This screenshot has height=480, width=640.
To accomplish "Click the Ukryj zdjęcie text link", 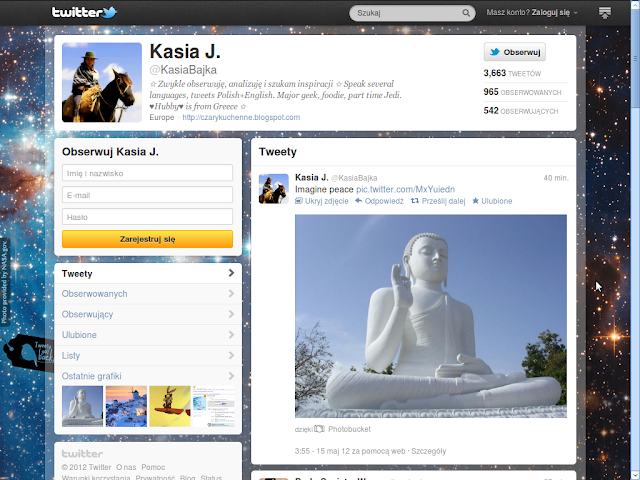I will pyautogui.click(x=327, y=201).
